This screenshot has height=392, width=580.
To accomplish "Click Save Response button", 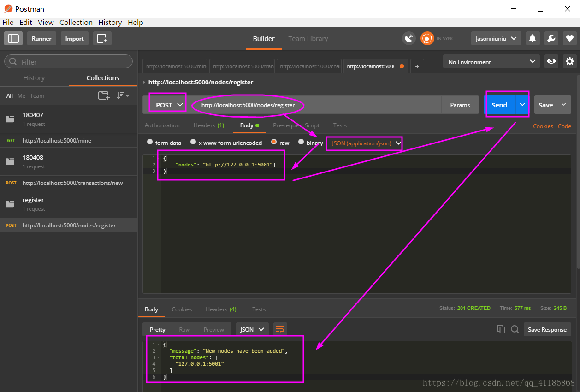I will 547,329.
